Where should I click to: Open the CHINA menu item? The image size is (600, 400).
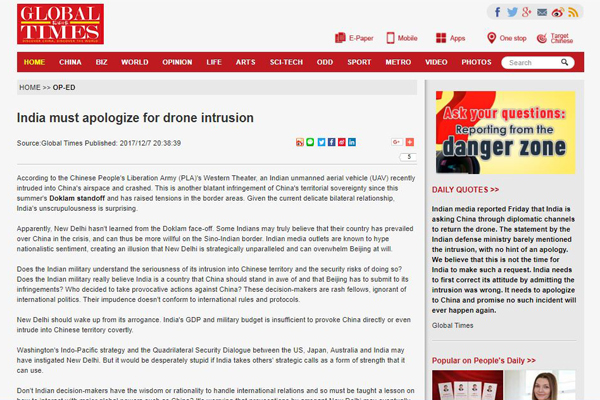pos(70,62)
